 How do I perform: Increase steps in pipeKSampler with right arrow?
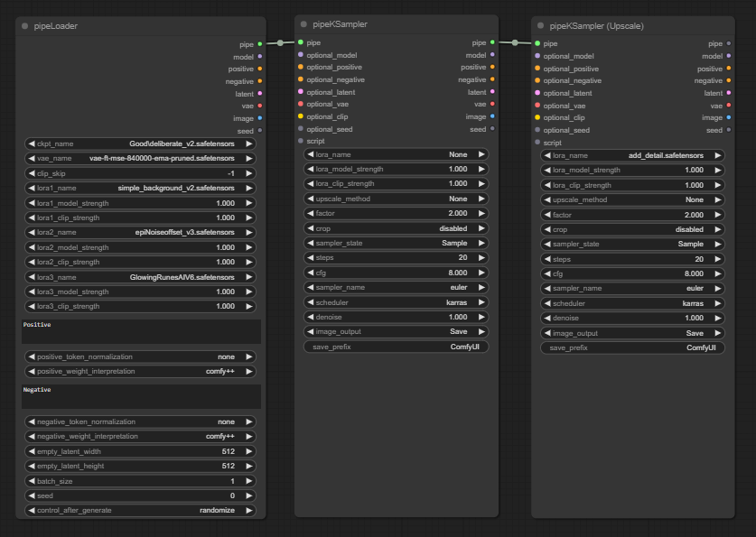481,257
